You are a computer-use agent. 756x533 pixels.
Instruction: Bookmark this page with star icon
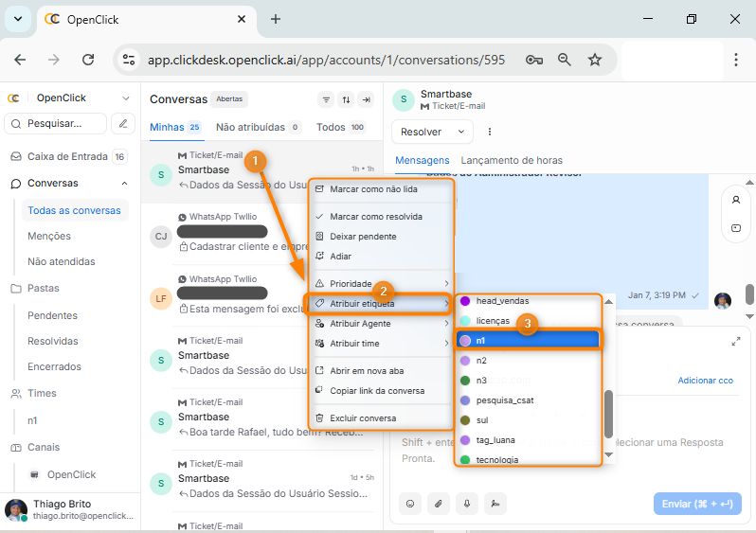(x=595, y=60)
